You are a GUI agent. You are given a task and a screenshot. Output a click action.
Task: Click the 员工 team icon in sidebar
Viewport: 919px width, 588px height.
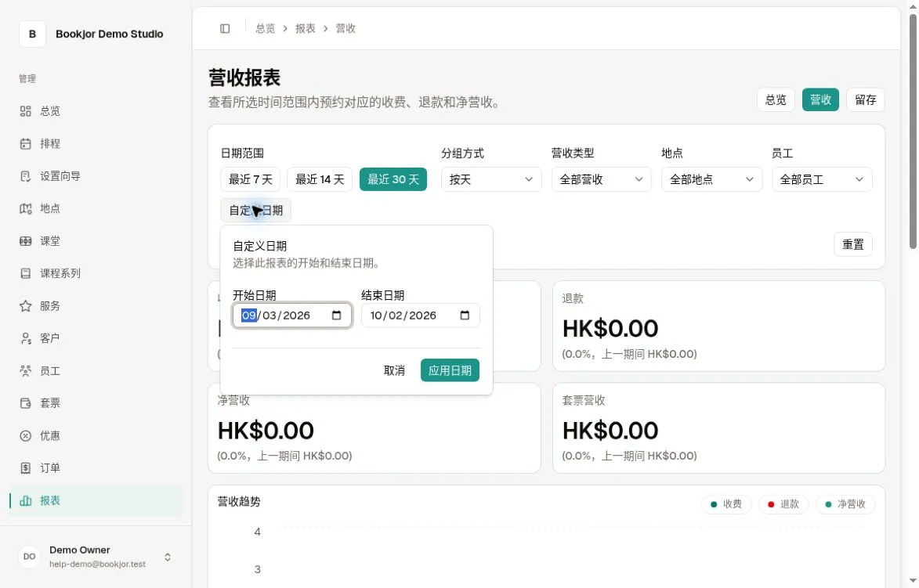coord(25,370)
